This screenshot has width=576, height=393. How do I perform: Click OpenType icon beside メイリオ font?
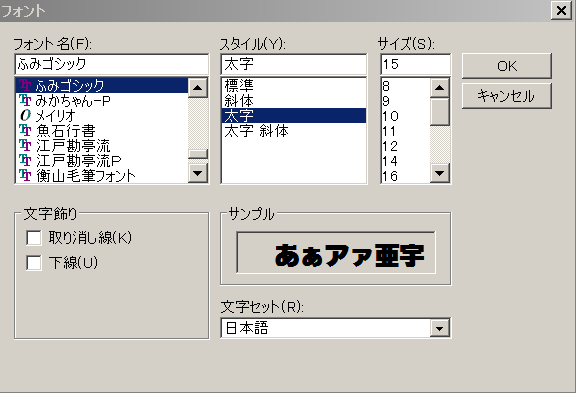coord(25,115)
